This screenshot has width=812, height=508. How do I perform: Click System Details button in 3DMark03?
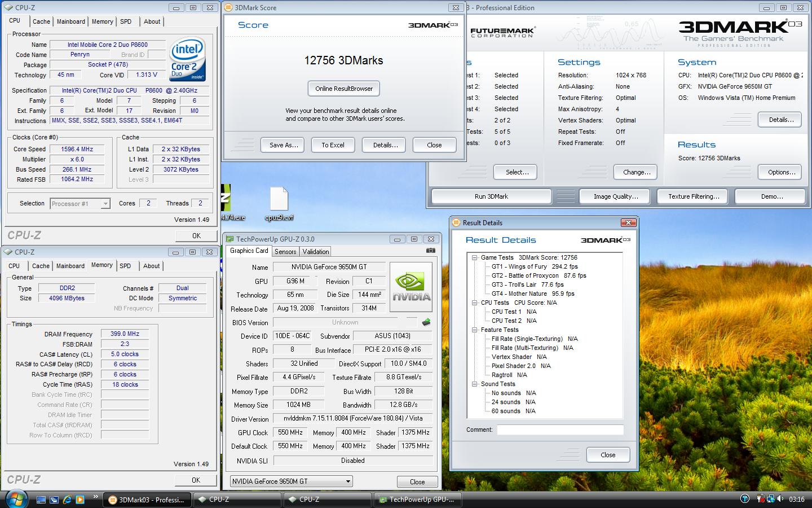tap(781, 120)
